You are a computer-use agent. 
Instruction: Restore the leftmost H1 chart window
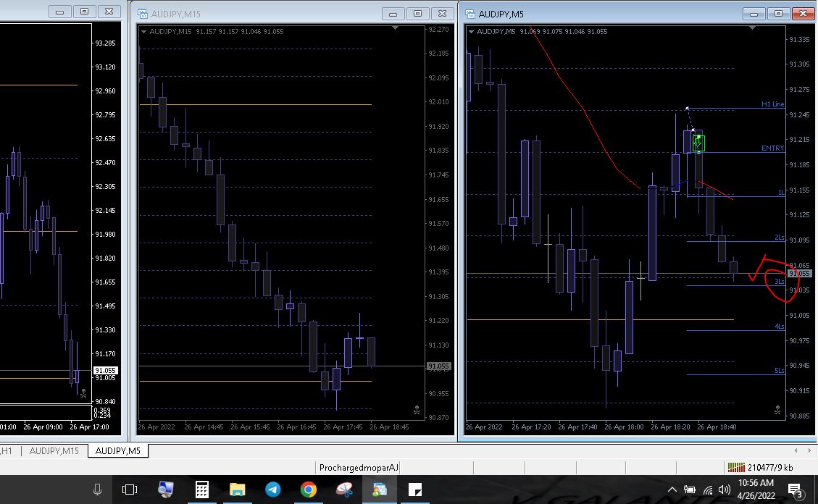click(85, 12)
